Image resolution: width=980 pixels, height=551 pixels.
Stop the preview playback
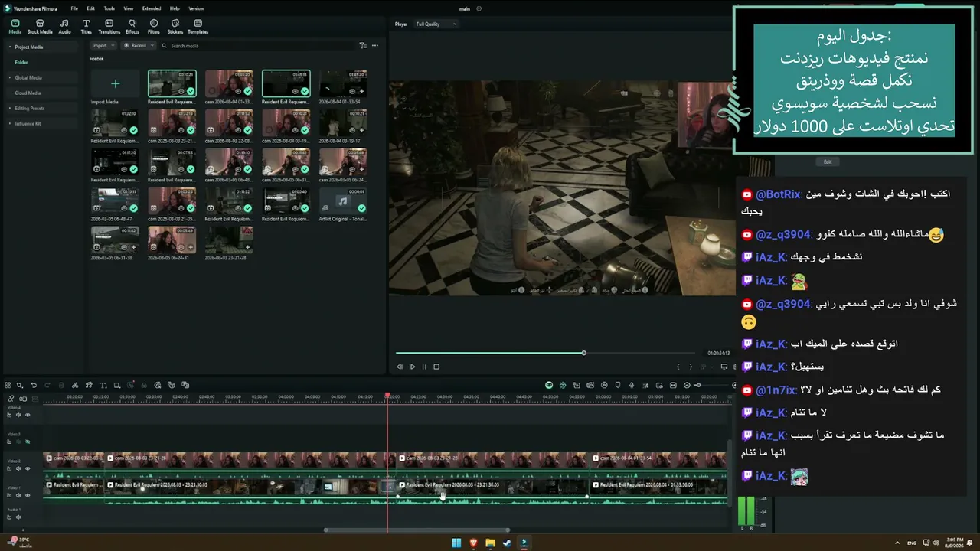click(436, 367)
